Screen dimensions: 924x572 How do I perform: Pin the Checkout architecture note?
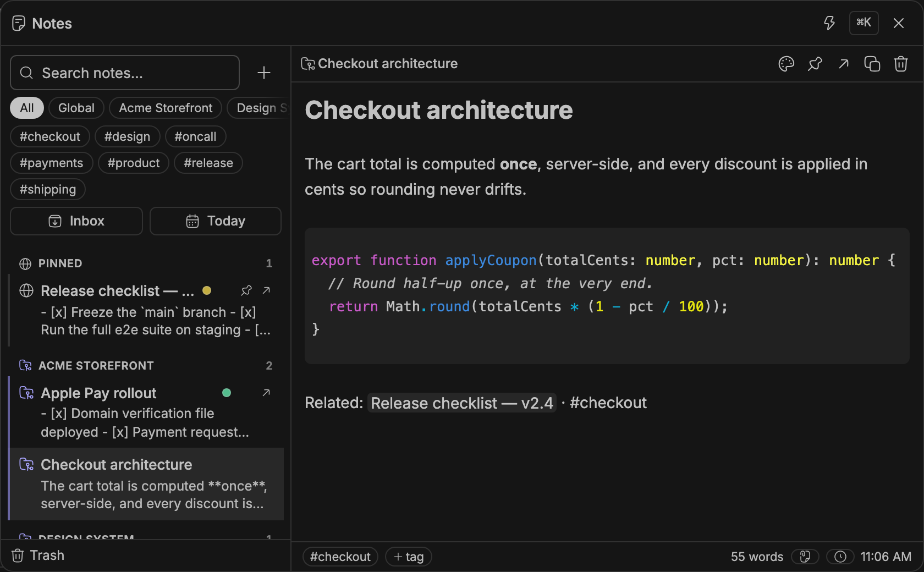pos(815,64)
